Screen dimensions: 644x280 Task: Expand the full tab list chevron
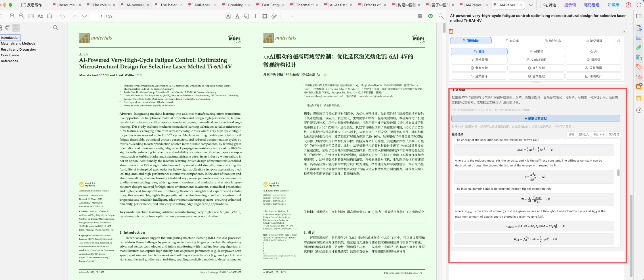(x=531, y=5)
